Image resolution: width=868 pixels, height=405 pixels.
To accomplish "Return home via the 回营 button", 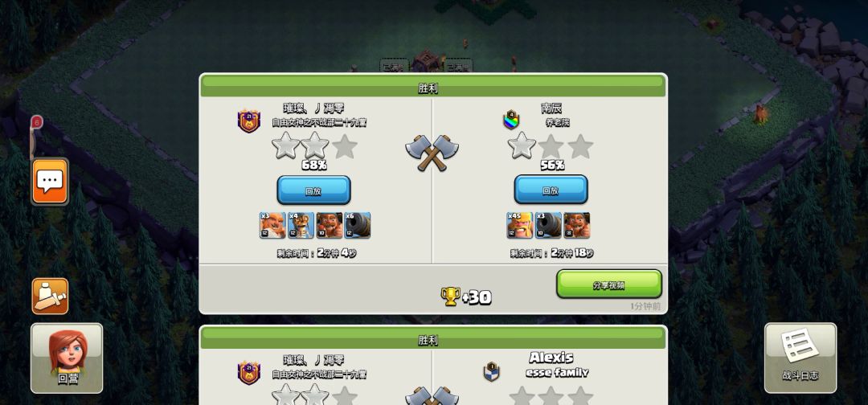I will point(67,358).
